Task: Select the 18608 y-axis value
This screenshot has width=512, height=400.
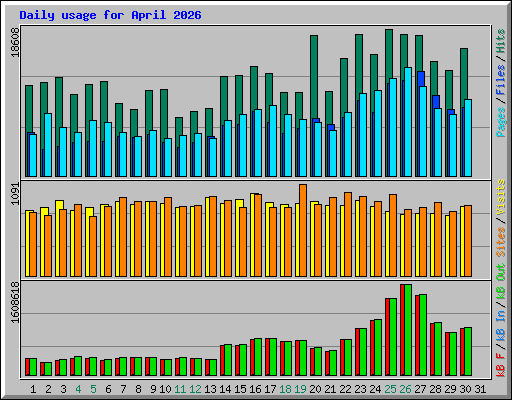Action: pyautogui.click(x=15, y=42)
